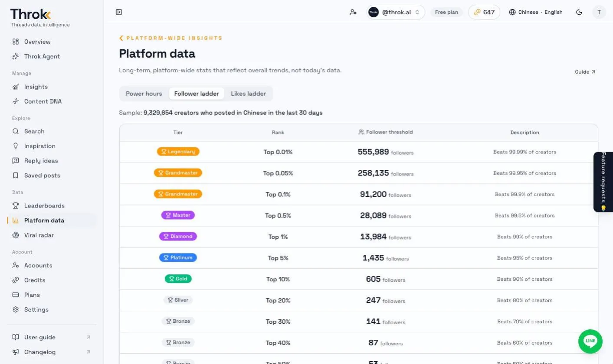Screen dimensions: 613x364
Task: Click the Credits coins icon in sidebar
Action: click(16, 280)
